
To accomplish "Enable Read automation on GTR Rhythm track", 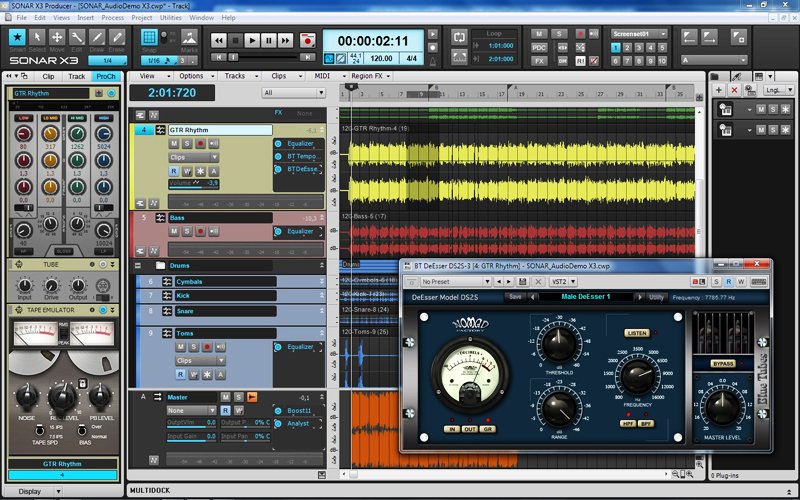I will coord(174,171).
